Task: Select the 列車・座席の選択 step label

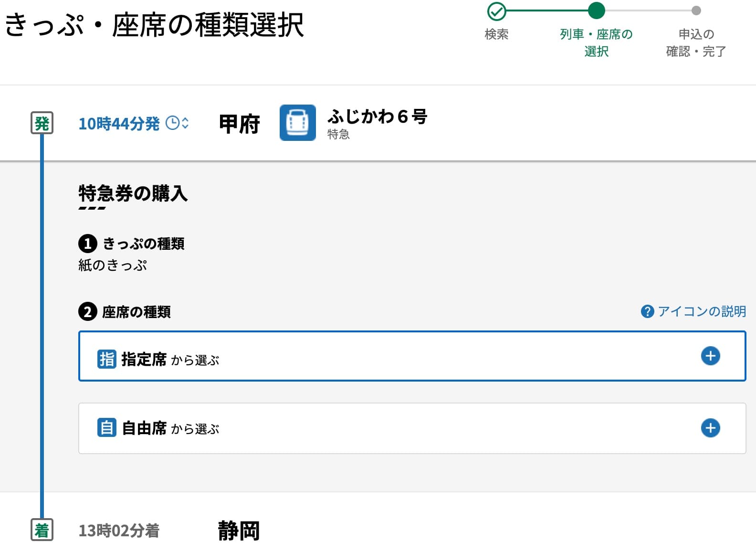Action: click(596, 43)
